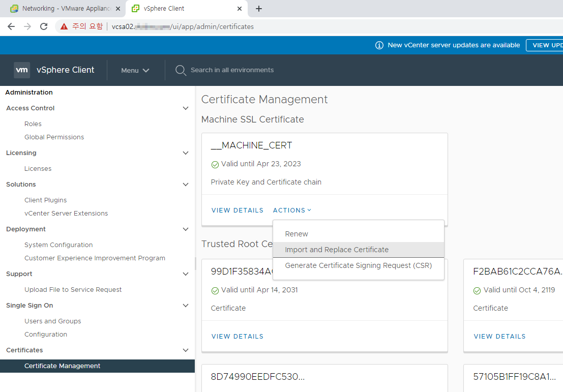The height and width of the screenshot is (392, 563).
Task: Collapse the Access Control section
Action: pyautogui.click(x=186, y=108)
